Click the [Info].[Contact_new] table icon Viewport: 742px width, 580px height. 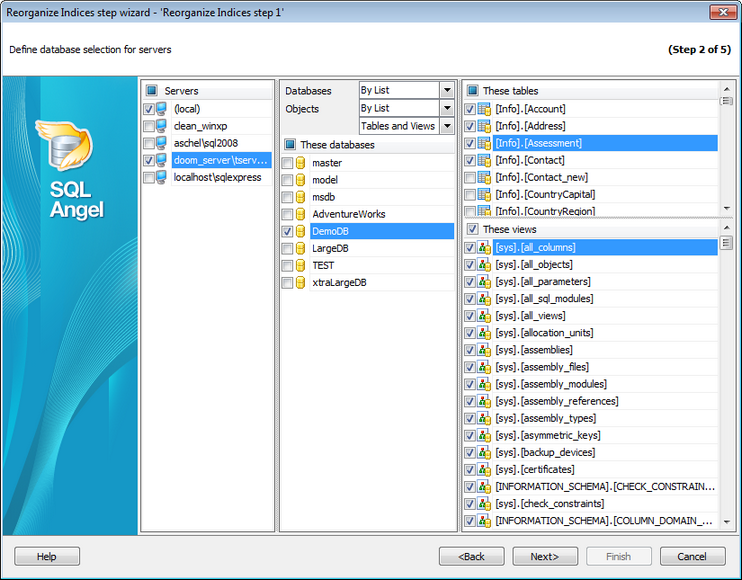(484, 177)
